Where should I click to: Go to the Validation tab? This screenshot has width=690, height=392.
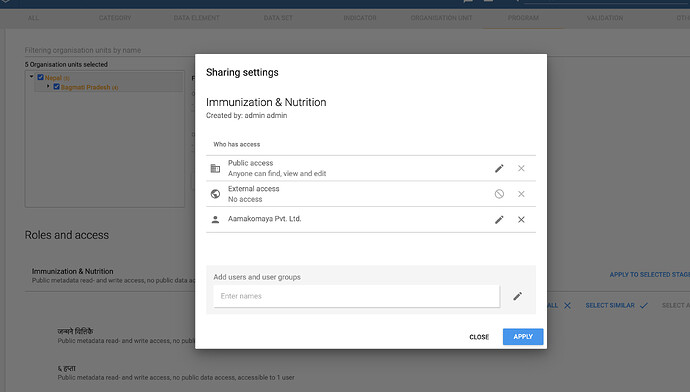605,18
